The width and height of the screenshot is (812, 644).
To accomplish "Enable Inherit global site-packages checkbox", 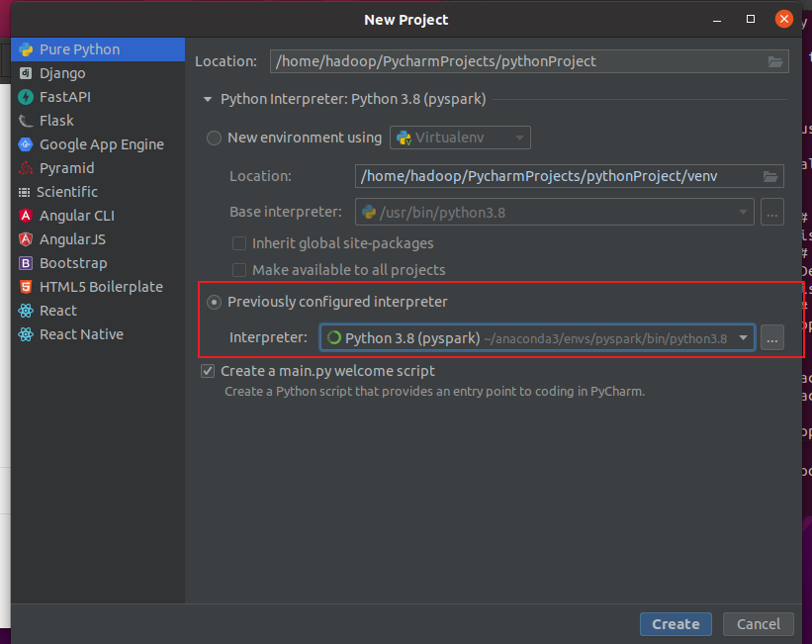I will (238, 243).
